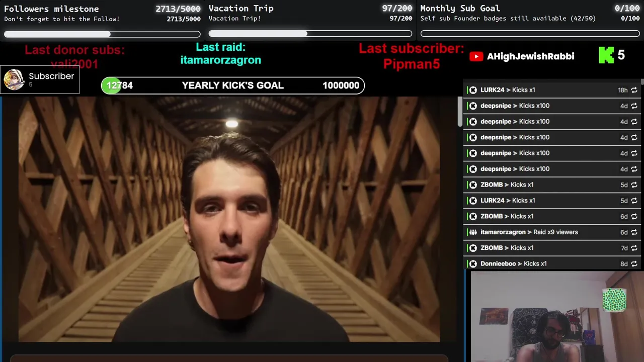Click the 'Last subscriber:' label

(x=412, y=49)
